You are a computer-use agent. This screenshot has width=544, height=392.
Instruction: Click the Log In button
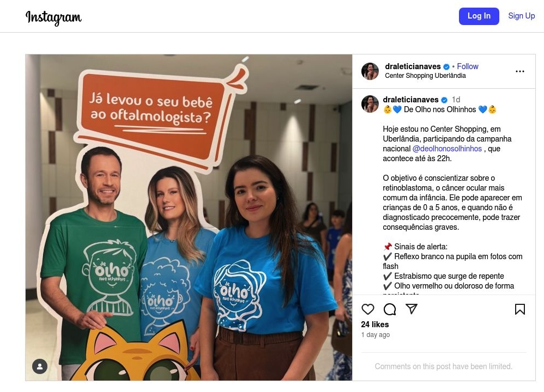coord(479,16)
